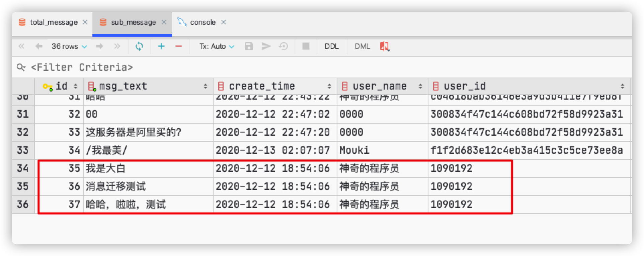Image resolution: width=644 pixels, height=256 pixels.
Task: Add a new row with plus icon
Action: click(x=161, y=46)
